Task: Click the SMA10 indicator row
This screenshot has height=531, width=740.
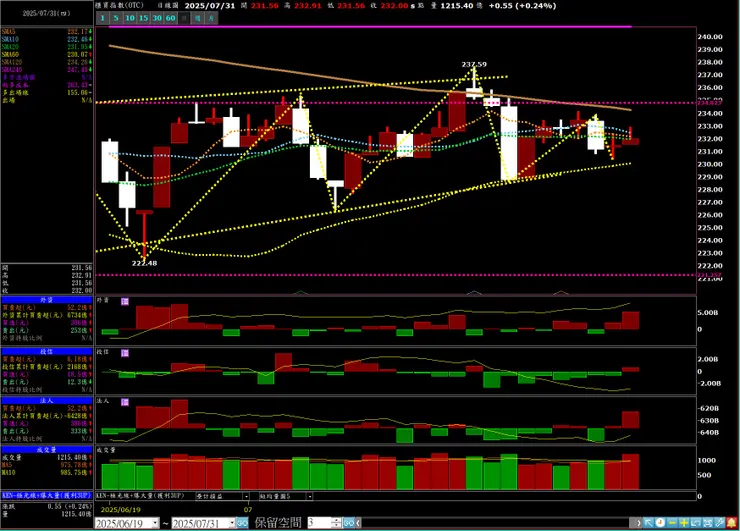Action: pos(46,39)
